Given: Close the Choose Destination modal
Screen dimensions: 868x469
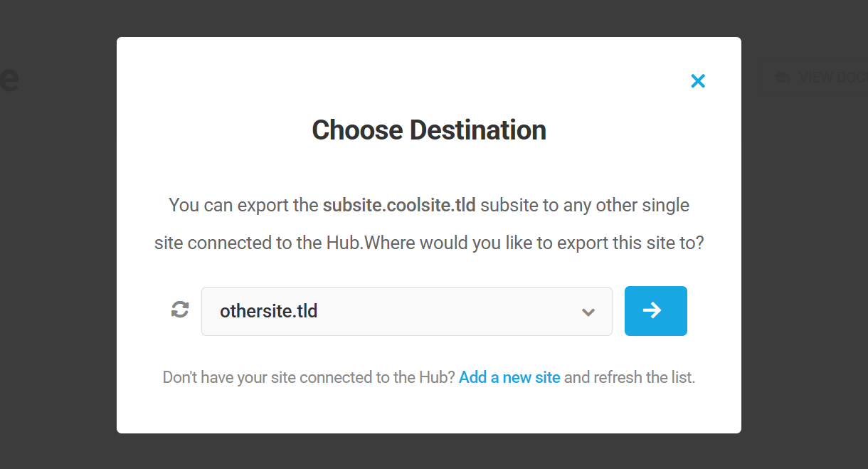Looking at the screenshot, I should pos(697,80).
